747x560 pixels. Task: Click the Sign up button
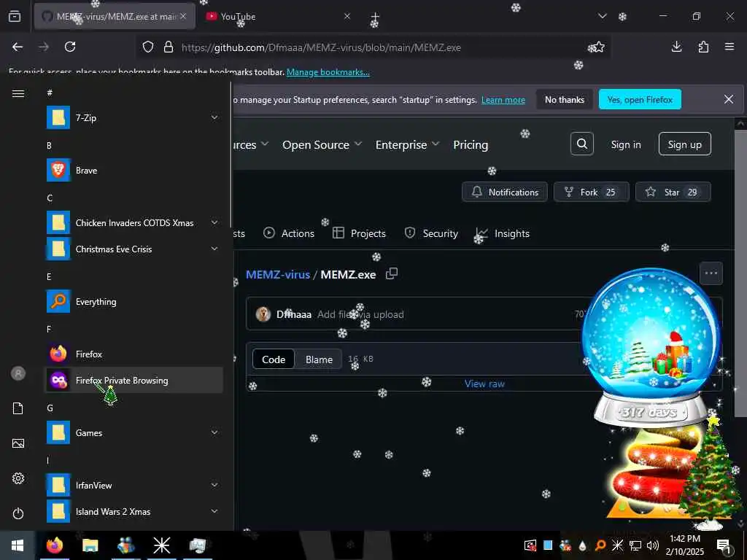click(684, 144)
